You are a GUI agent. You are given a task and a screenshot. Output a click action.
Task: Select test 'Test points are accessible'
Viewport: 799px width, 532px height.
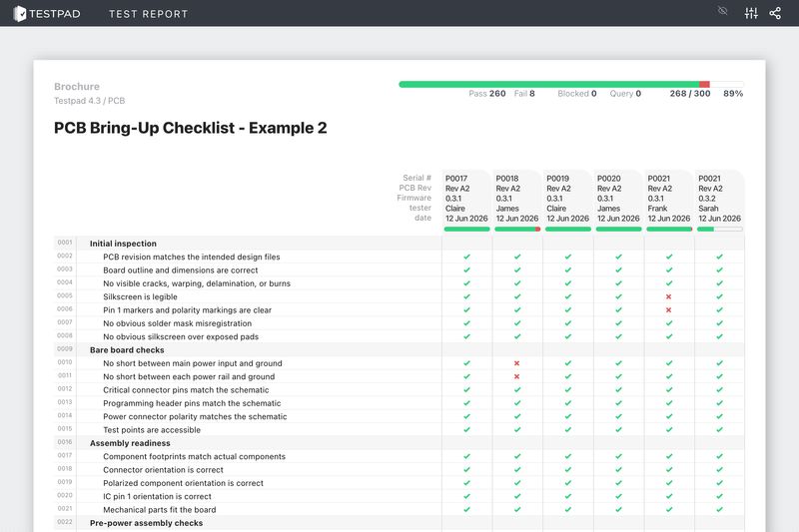[152, 429]
